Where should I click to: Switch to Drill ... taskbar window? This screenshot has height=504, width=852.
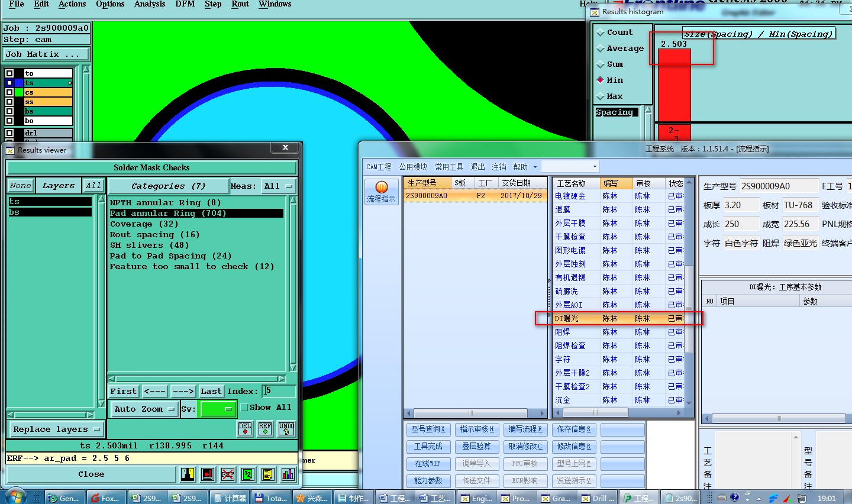(x=598, y=498)
